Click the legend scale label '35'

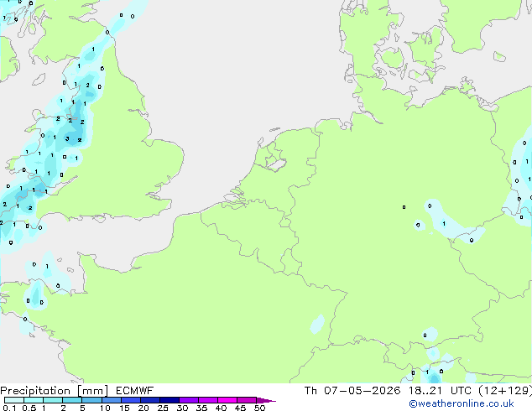click(x=201, y=408)
